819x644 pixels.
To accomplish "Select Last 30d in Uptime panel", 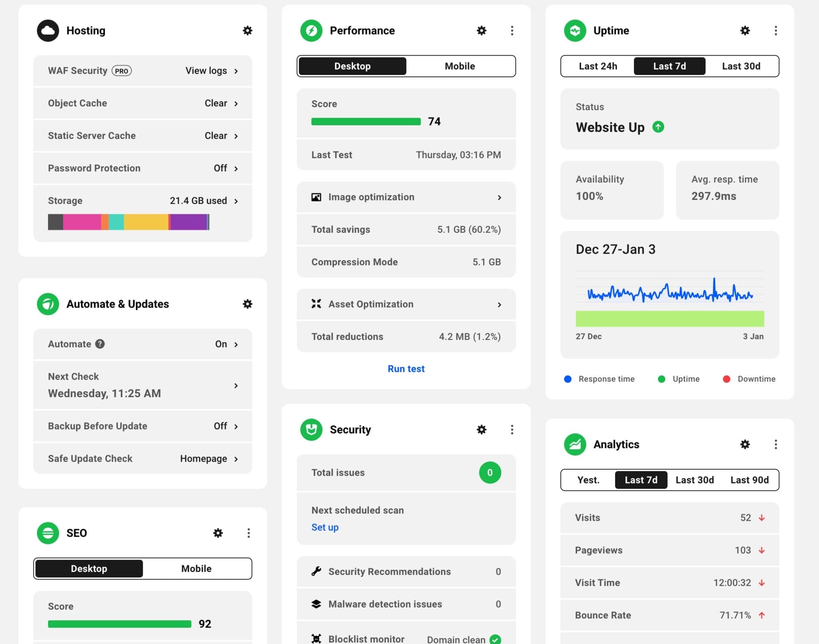I will coord(741,66).
